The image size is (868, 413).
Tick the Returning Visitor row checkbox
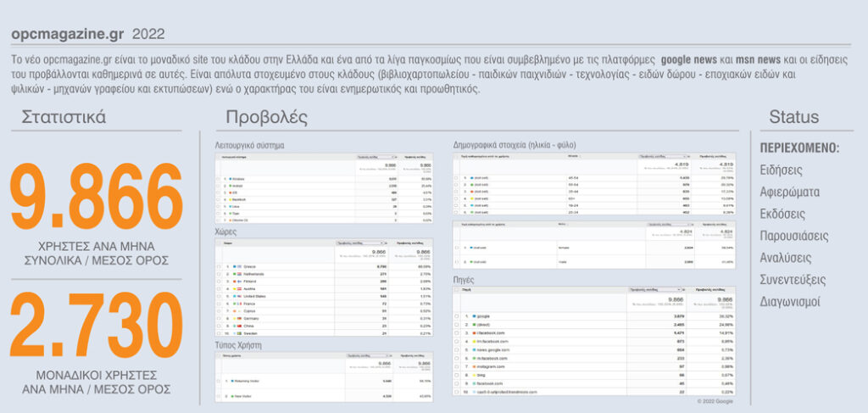(218, 382)
